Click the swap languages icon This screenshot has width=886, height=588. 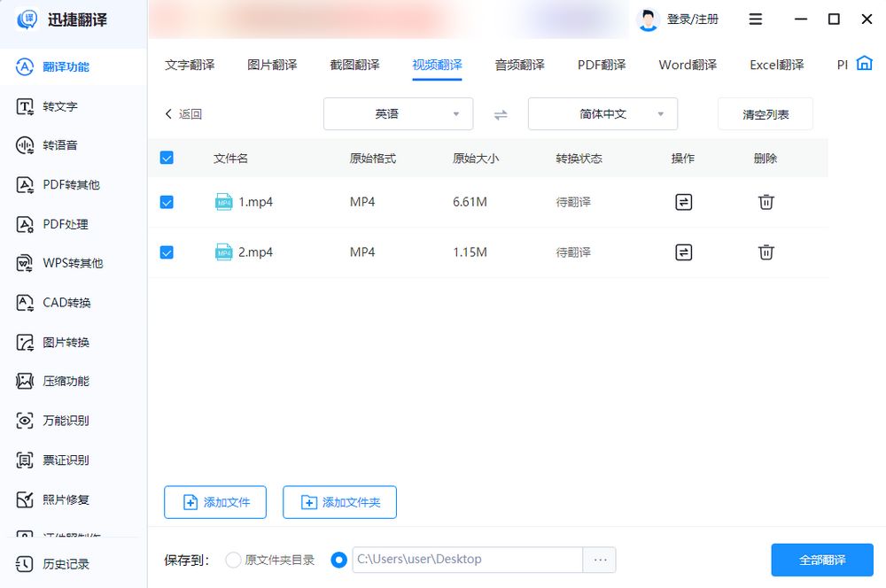(x=502, y=114)
